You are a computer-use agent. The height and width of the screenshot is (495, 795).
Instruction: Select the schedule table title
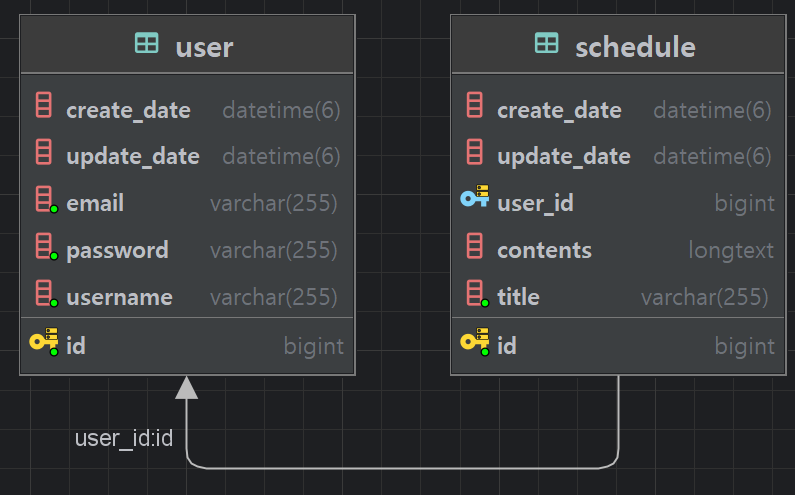[635, 47]
